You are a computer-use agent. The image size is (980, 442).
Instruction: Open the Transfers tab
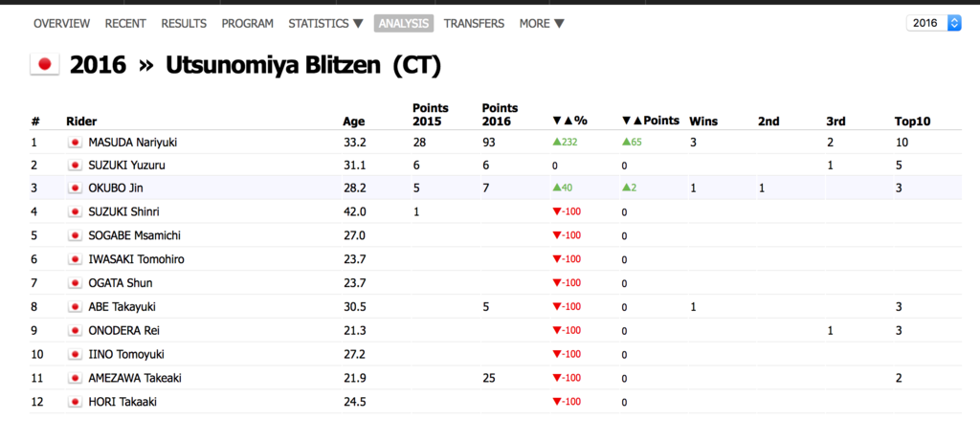pyautogui.click(x=475, y=23)
